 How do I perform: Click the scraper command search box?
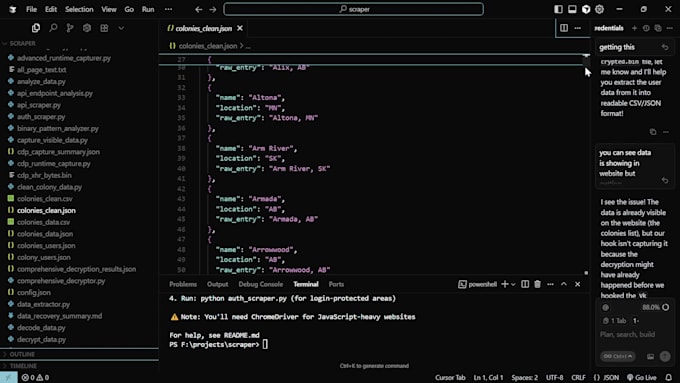[x=353, y=9]
